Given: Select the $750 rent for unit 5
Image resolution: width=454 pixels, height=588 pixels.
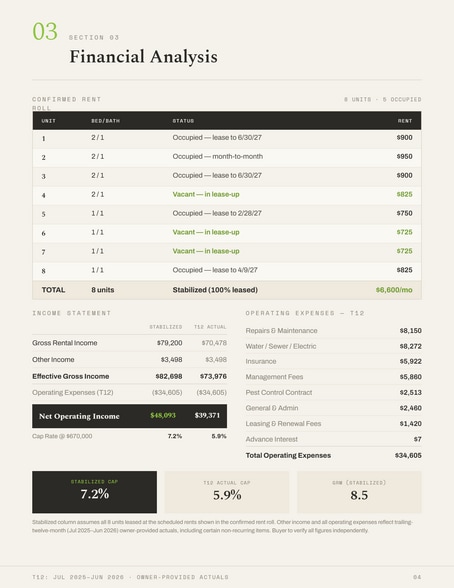Looking at the screenshot, I should pos(405,213).
